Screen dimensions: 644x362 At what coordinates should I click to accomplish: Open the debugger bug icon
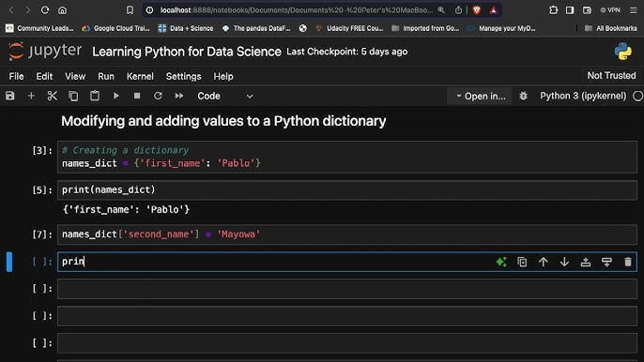click(523, 96)
